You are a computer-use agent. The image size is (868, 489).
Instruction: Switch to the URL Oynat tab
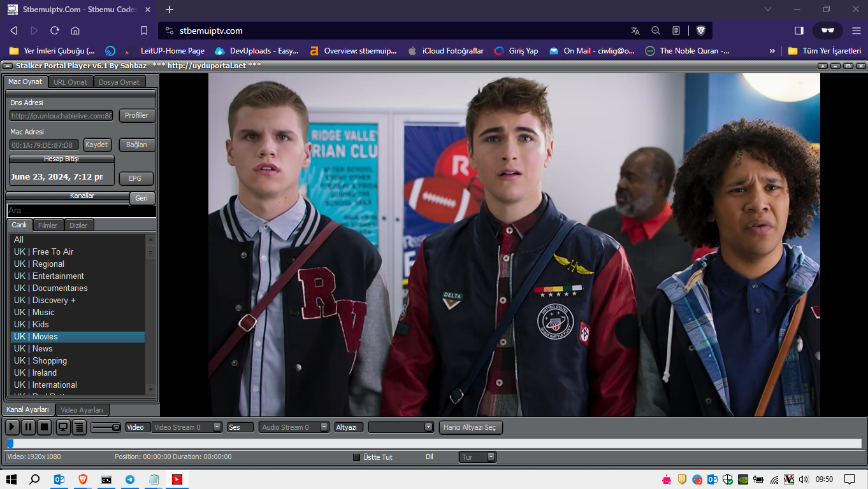(x=70, y=82)
